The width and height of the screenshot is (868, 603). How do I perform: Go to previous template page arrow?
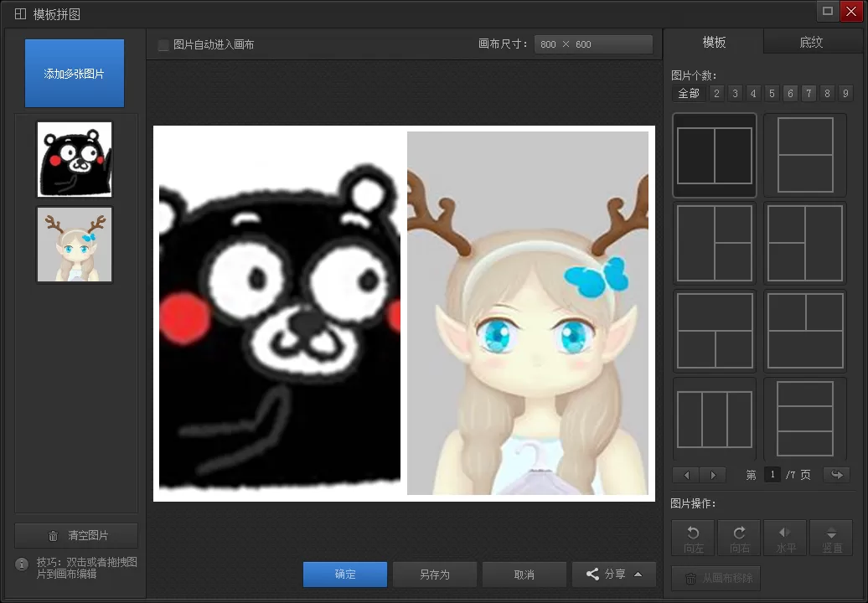tap(686, 475)
